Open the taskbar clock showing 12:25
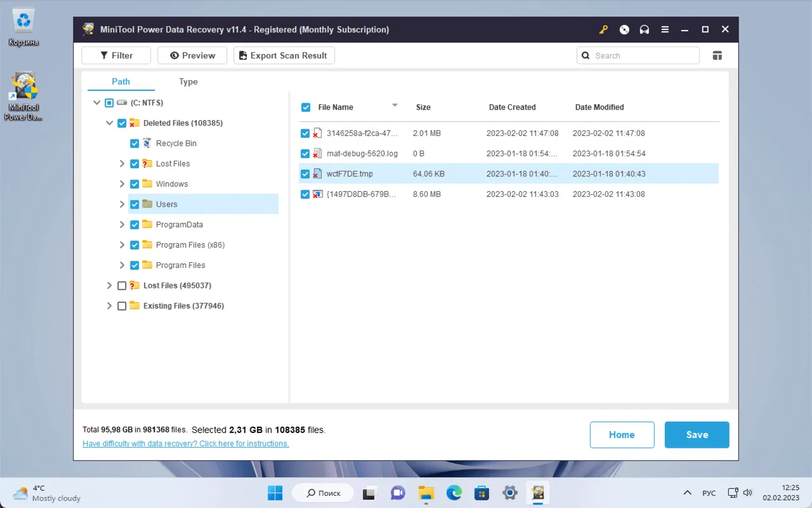The width and height of the screenshot is (812, 508). [x=781, y=493]
